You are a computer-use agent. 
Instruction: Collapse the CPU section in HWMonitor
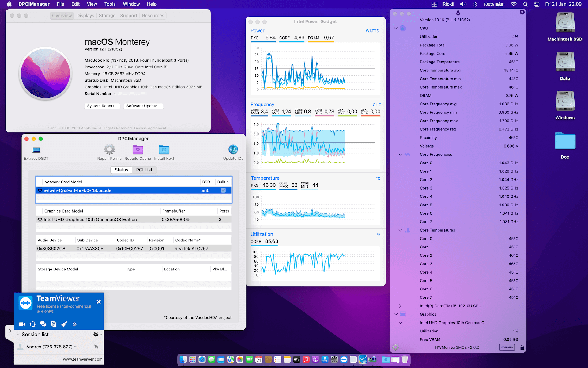(x=396, y=28)
